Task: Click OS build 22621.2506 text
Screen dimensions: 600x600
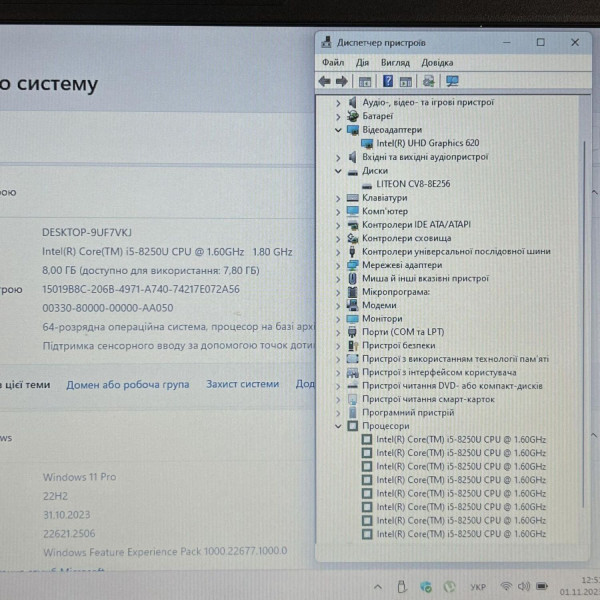Action: 69,533
